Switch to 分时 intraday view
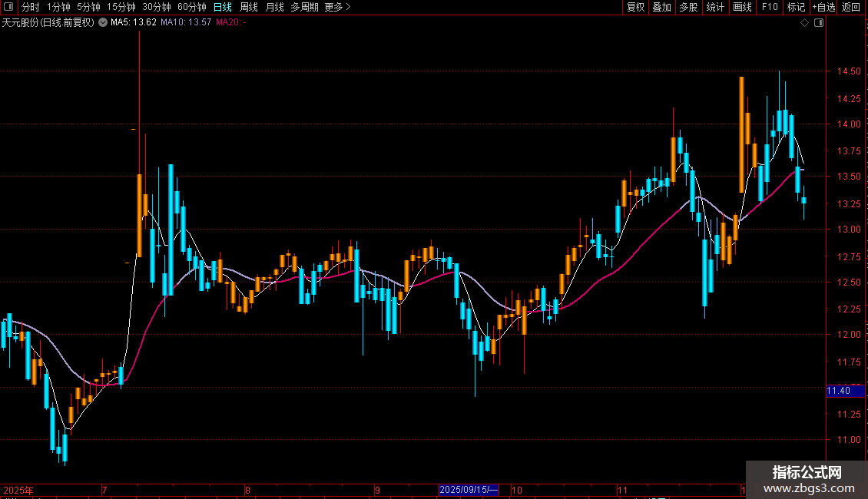This screenshot has height=499, width=868. pyautogui.click(x=31, y=7)
